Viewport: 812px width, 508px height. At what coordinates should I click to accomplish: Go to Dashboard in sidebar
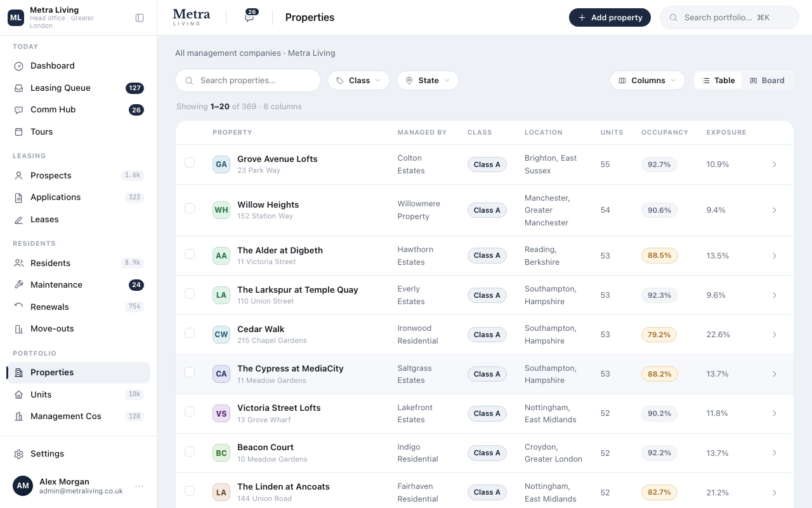pos(79,66)
